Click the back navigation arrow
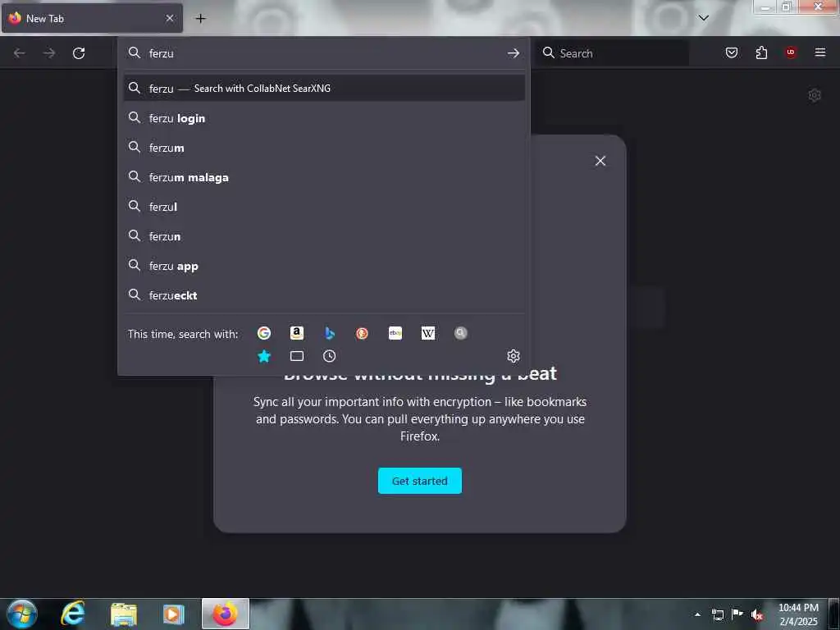The height and width of the screenshot is (630, 840). (20, 53)
